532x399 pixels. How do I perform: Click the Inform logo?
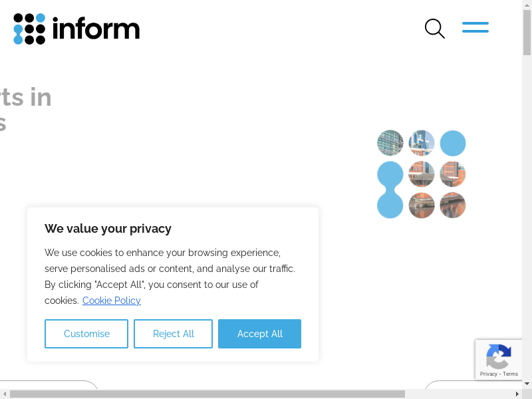pos(76,29)
